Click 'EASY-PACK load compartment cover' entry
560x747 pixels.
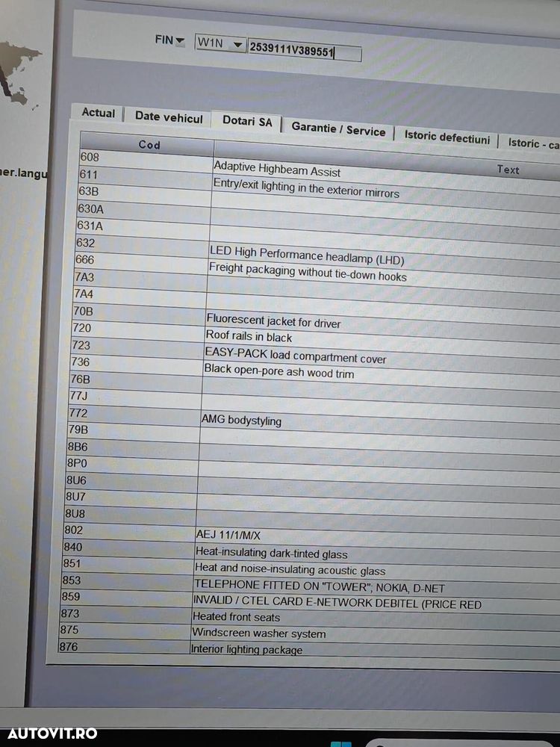pos(295,356)
